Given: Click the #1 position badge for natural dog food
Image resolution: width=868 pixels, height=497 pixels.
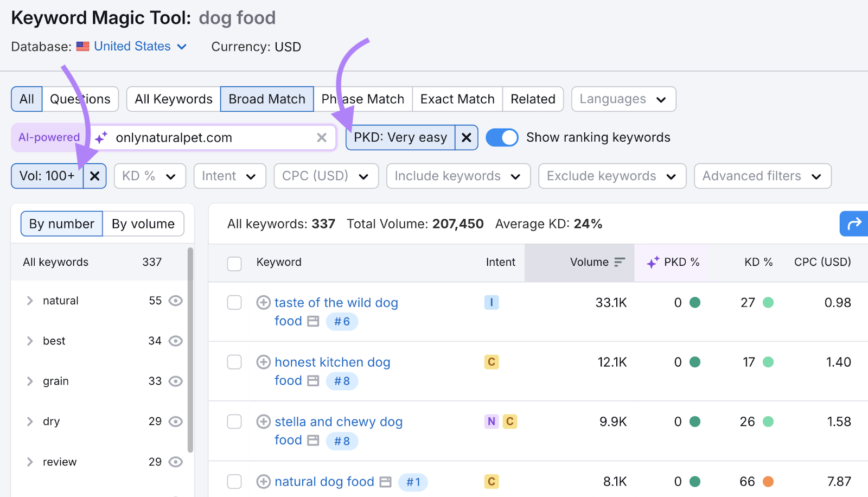Looking at the screenshot, I should [413, 482].
